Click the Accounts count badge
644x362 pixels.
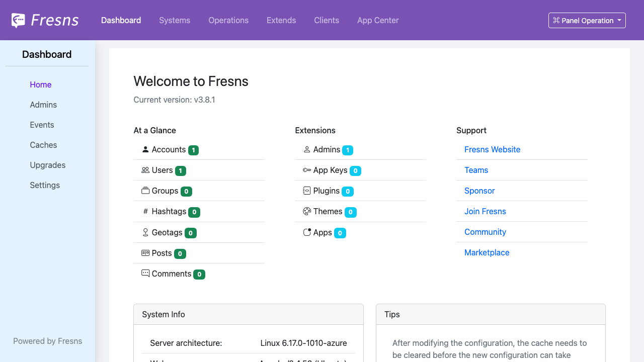tap(194, 150)
